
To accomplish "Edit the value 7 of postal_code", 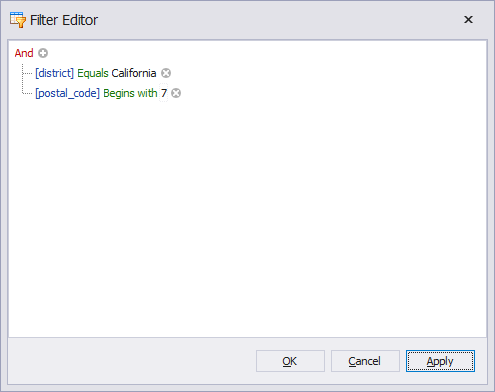I will pyautogui.click(x=164, y=93).
